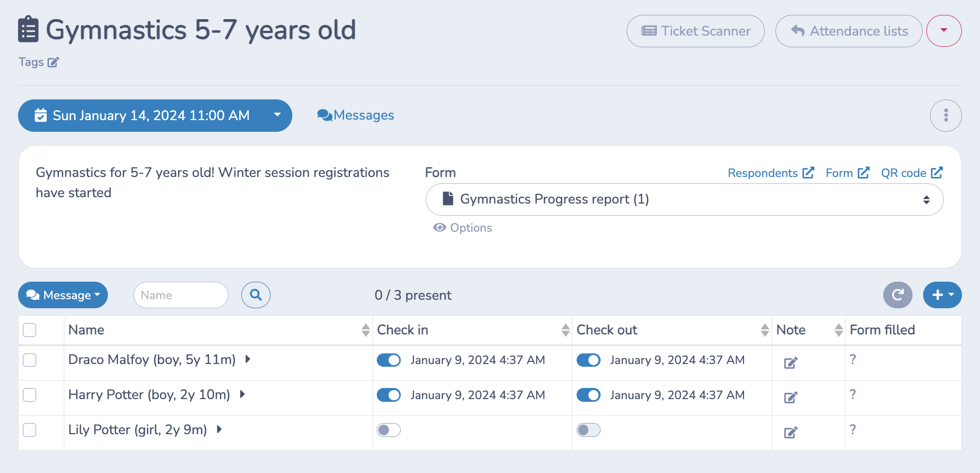Image resolution: width=980 pixels, height=473 pixels.
Task: Refresh the attendance list
Action: [898, 295]
